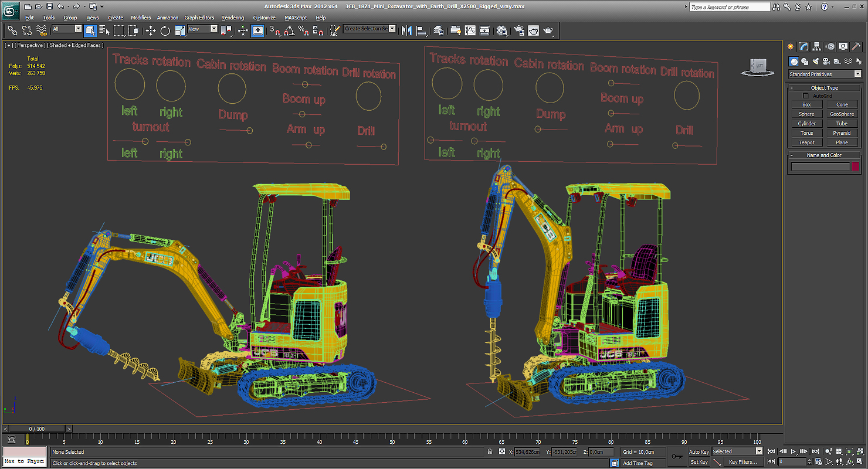The image size is (868, 469).
Task: Click the GeoSphere primitive button
Action: click(842, 114)
